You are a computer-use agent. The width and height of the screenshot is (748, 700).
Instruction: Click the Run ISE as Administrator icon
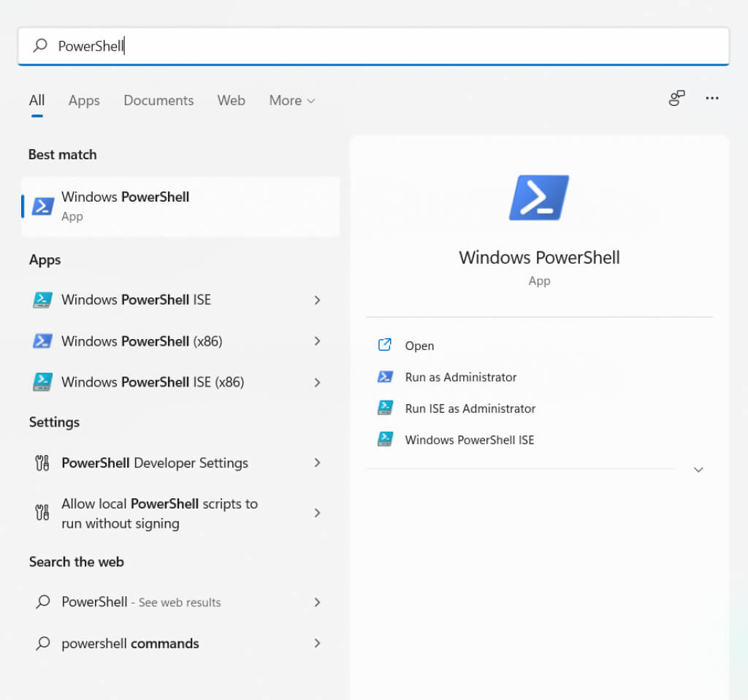tap(385, 408)
